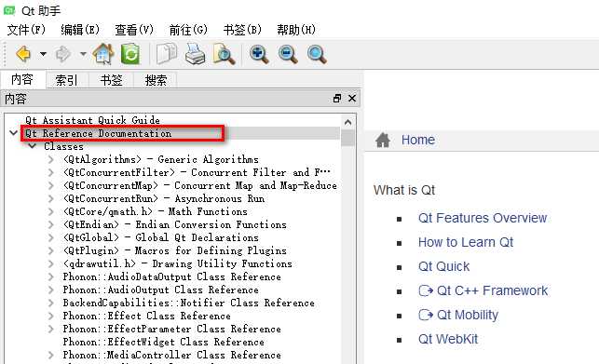Collapse the Classes tree node
599x364 pixels.
tap(33, 146)
